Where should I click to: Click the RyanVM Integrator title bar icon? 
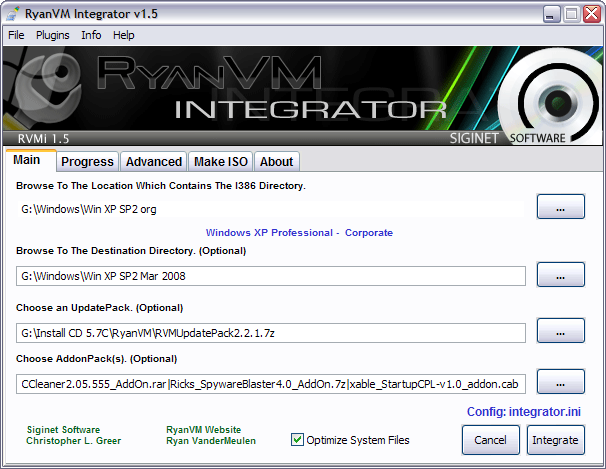click(x=12, y=14)
